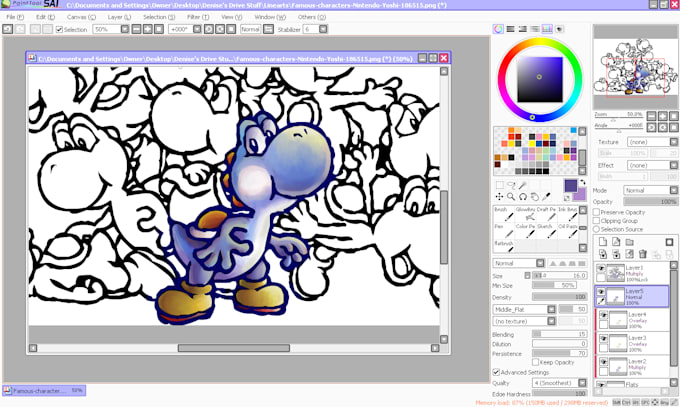Viewport: 680px width, 407px height.
Task: Select the Selection Source radio button
Action: pyautogui.click(x=597, y=229)
